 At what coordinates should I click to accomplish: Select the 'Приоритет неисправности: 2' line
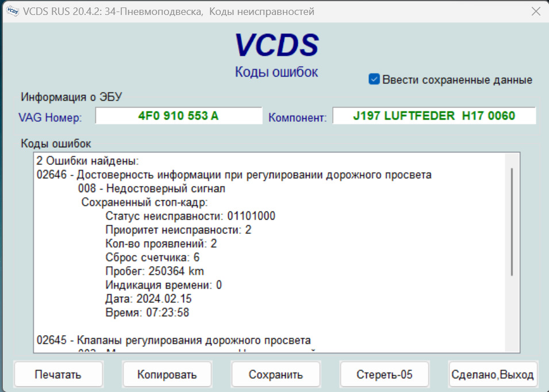pos(179,230)
